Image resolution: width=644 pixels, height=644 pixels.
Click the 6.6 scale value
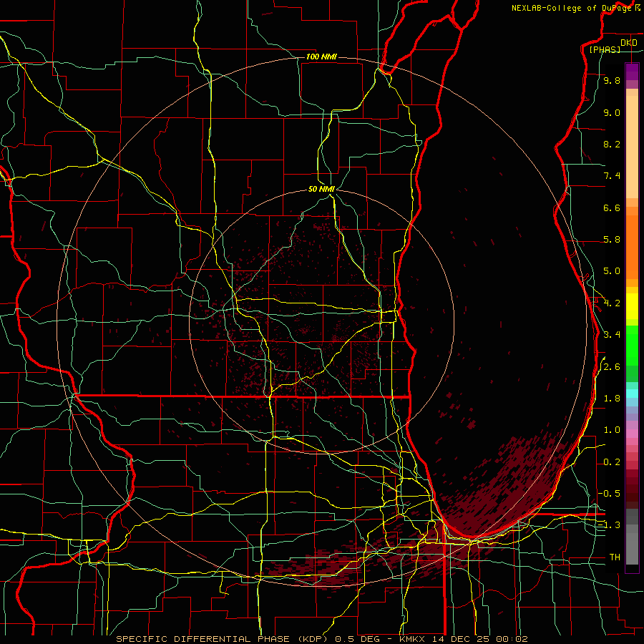(612, 208)
